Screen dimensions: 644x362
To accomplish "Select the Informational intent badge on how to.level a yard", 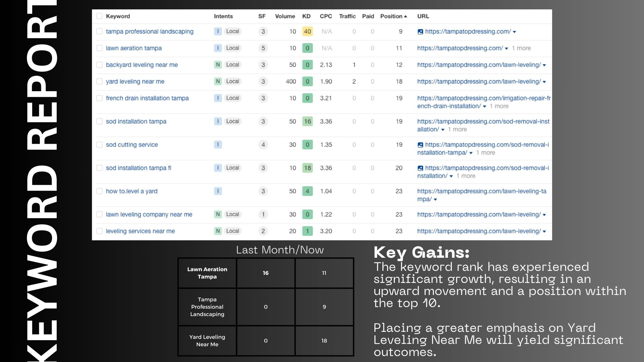I will (218, 191).
